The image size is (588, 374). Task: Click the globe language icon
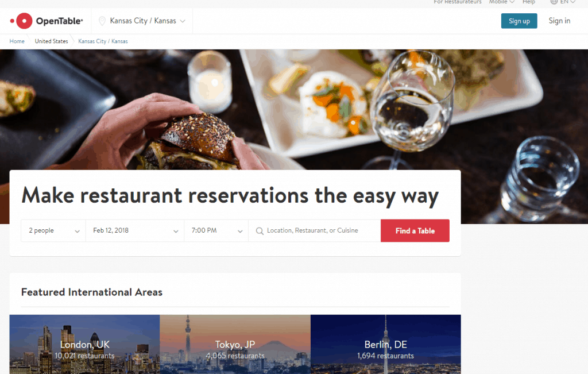pyautogui.click(x=554, y=2)
